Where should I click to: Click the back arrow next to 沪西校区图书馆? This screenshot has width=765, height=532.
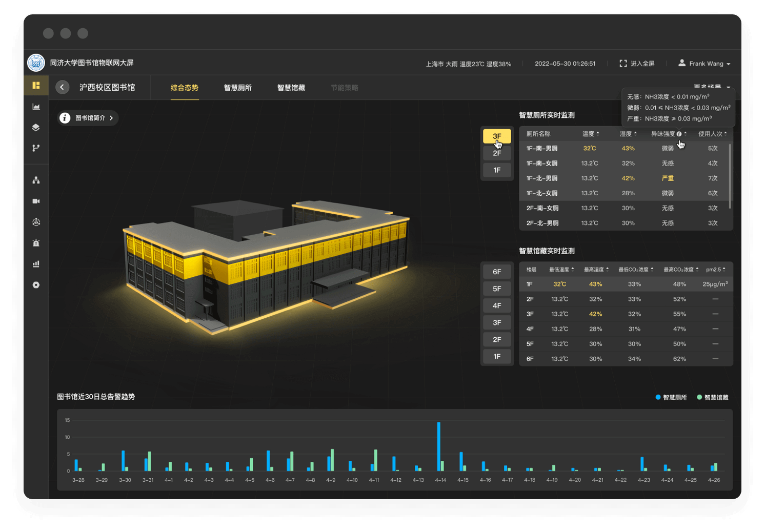[62, 87]
